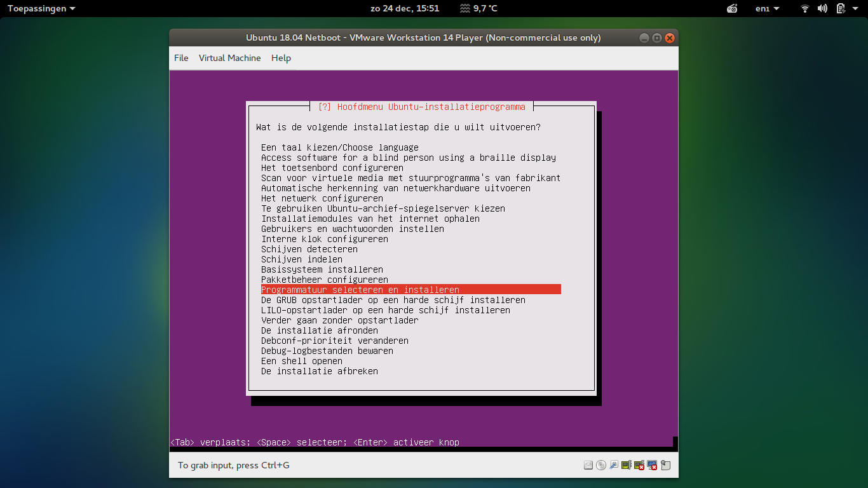This screenshot has width=868, height=488.
Task: Click 'To grab input, press Ctrl+G' status text
Action: coord(234,465)
